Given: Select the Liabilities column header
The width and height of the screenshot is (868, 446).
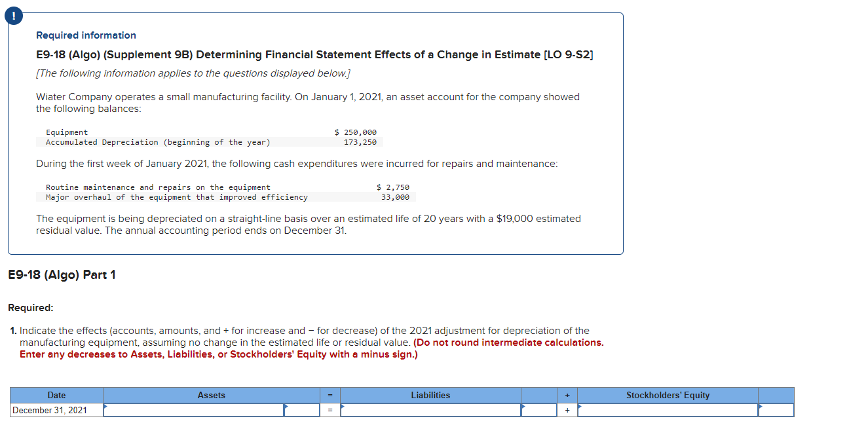Looking at the screenshot, I should point(430,394).
